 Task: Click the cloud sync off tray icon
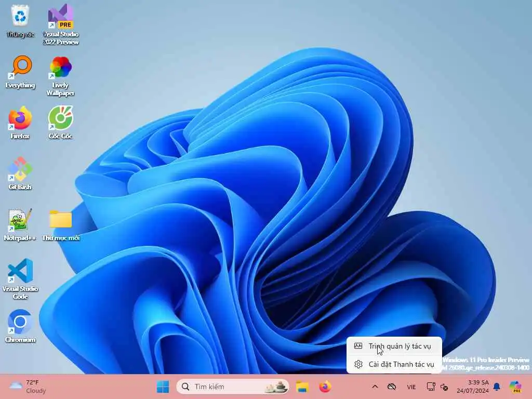pos(392,387)
